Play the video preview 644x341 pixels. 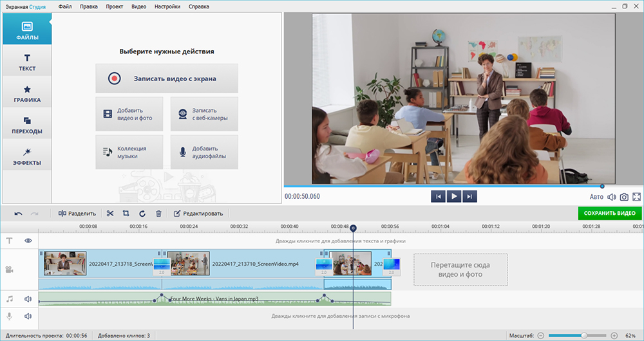(454, 196)
